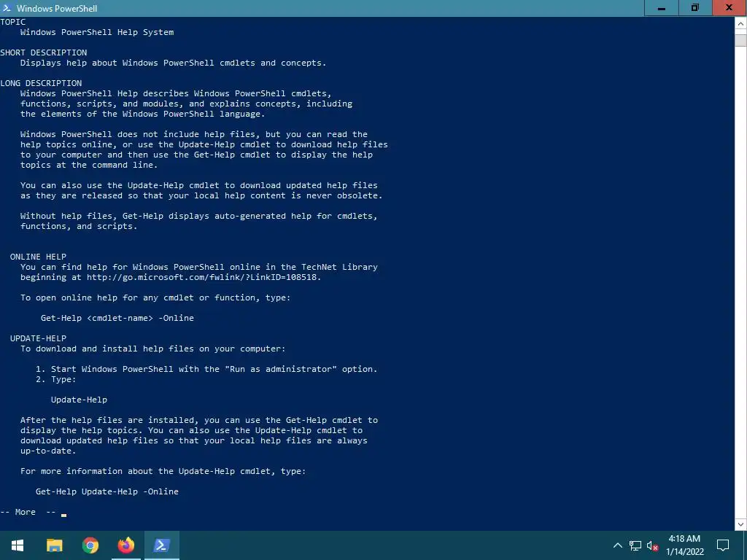Screen dimensions: 747x560
Task: Click the scrollbar up arrow
Action: pos(740,23)
